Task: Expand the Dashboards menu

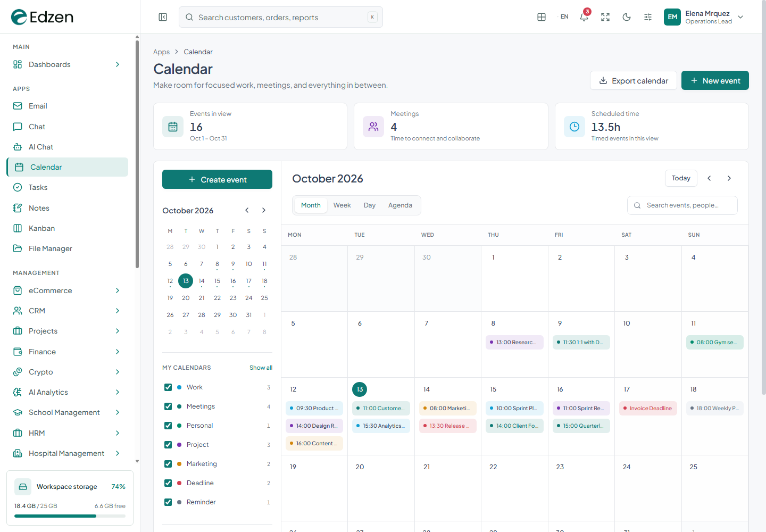Action: (x=67, y=64)
